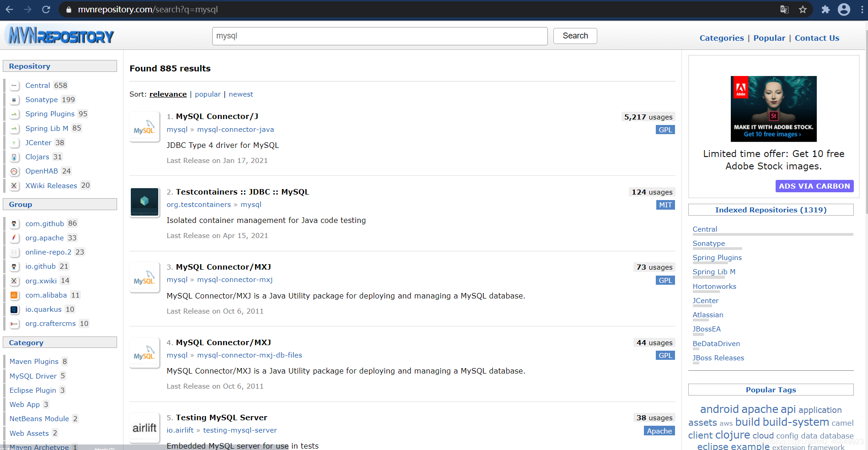Click the address bar URL
This screenshot has height=450, width=868.
(x=148, y=9)
